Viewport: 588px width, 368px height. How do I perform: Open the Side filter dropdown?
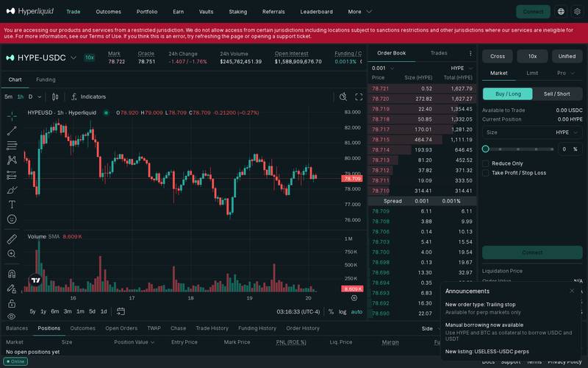pyautogui.click(x=431, y=328)
